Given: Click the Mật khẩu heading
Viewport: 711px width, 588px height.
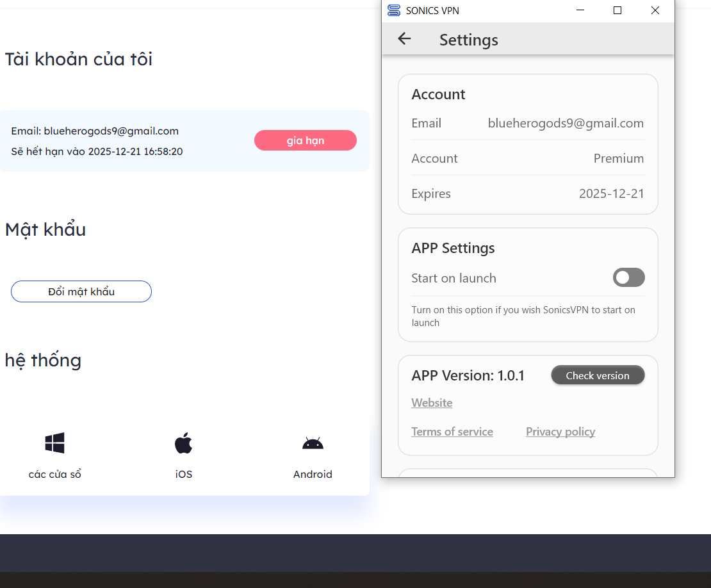Looking at the screenshot, I should (x=45, y=229).
